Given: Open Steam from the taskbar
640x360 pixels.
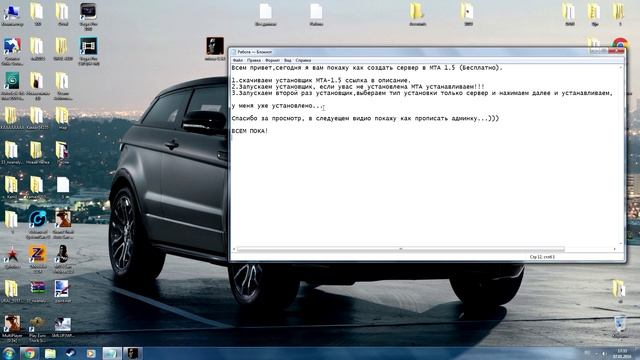Looking at the screenshot, I should tap(71, 353).
